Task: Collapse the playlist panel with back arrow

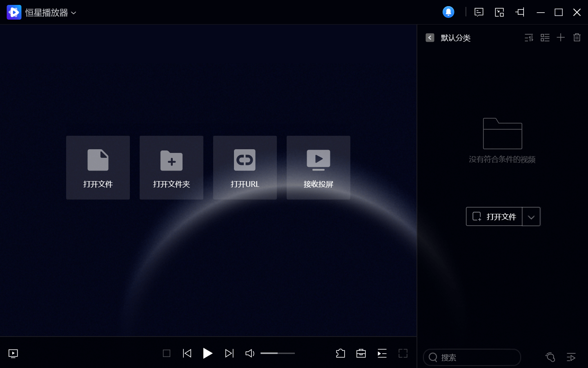Action: (x=430, y=38)
